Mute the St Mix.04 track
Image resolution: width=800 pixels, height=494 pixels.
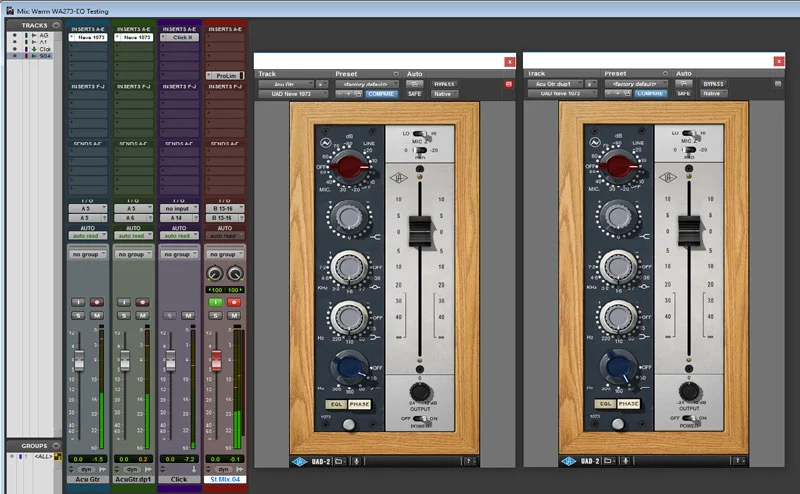coord(234,315)
